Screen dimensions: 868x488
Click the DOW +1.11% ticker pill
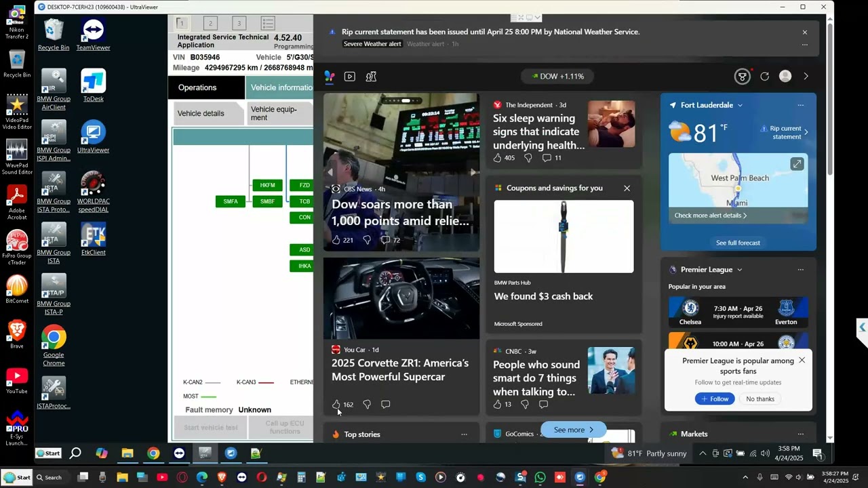558,77
